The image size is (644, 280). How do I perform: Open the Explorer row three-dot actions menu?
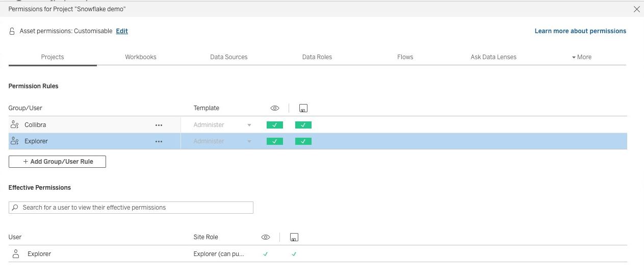(x=159, y=141)
